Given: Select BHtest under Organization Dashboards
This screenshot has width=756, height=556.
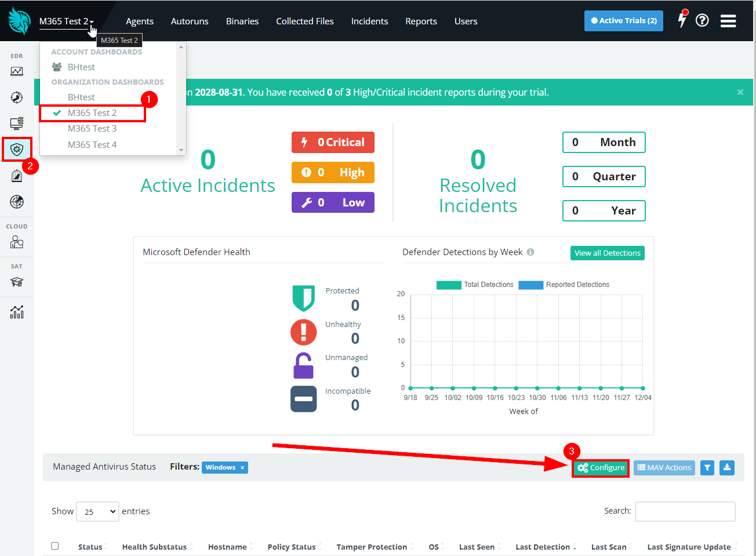Looking at the screenshot, I should click(x=81, y=97).
